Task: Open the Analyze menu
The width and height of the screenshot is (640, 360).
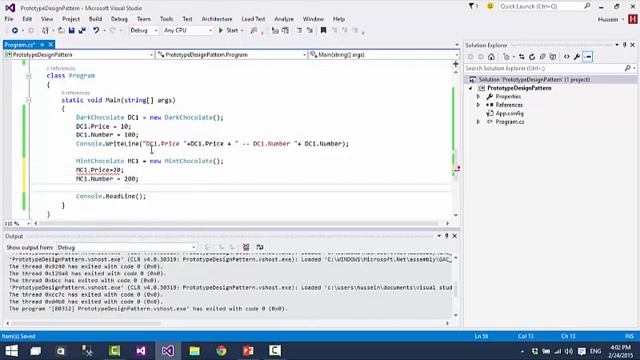Action: coord(284,19)
